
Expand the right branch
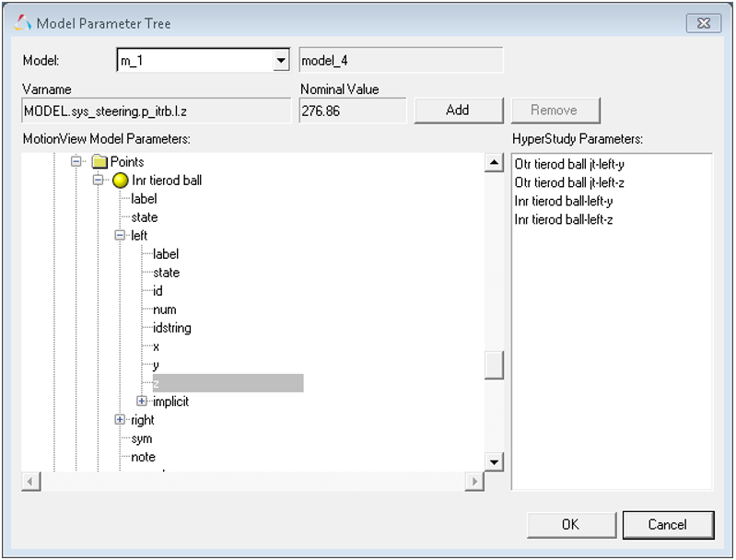click(120, 420)
